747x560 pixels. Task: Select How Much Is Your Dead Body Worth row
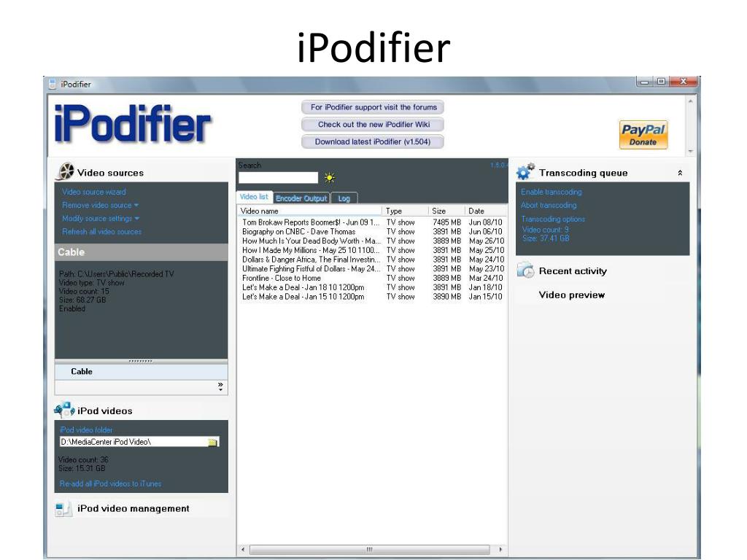pyautogui.click(x=371, y=241)
